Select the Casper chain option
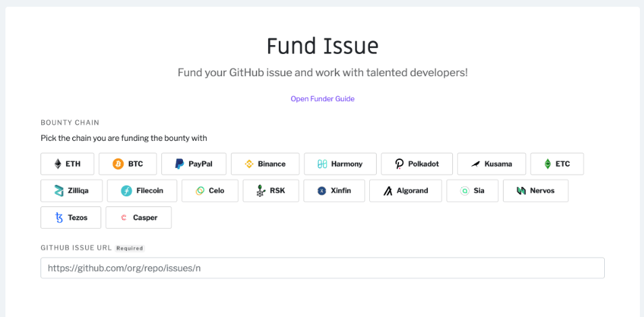Image resolution: width=644 pixels, height=317 pixels. pos(138,218)
